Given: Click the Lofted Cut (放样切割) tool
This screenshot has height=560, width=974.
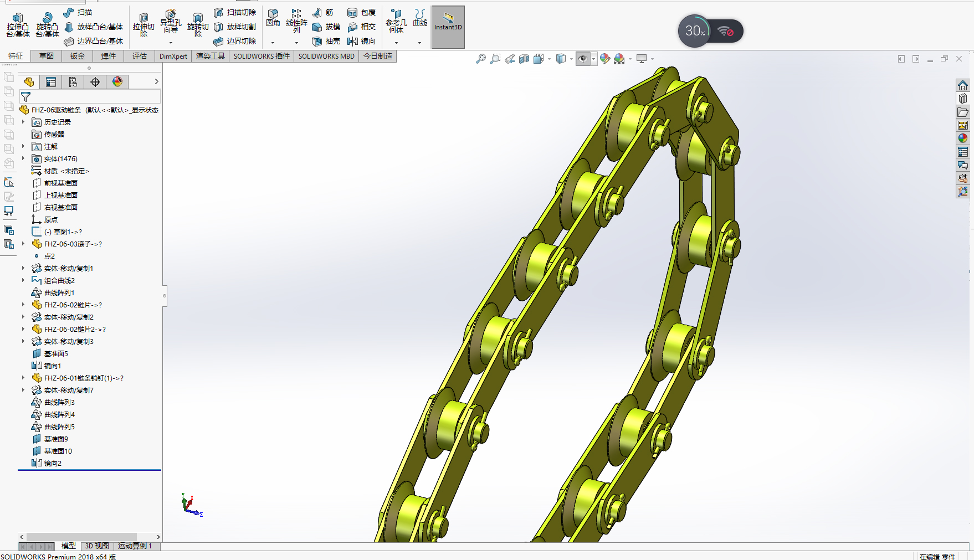Looking at the screenshot, I should click(x=235, y=27).
